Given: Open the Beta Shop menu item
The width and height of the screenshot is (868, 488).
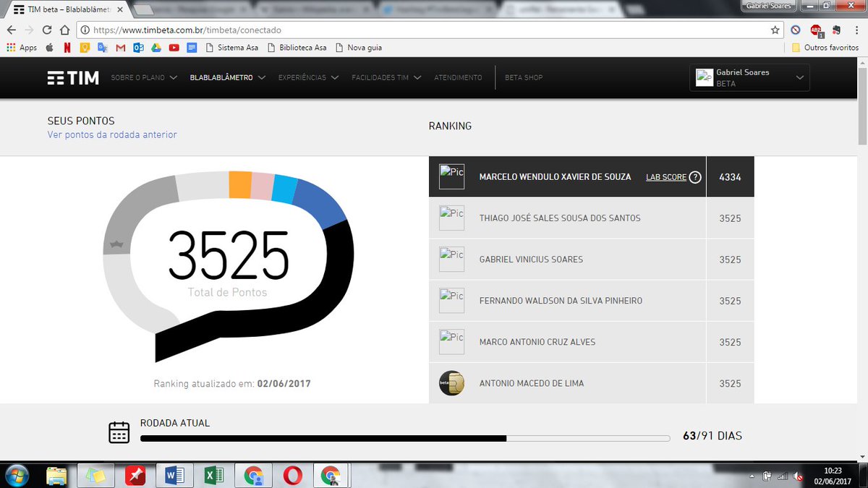Looking at the screenshot, I should (524, 77).
